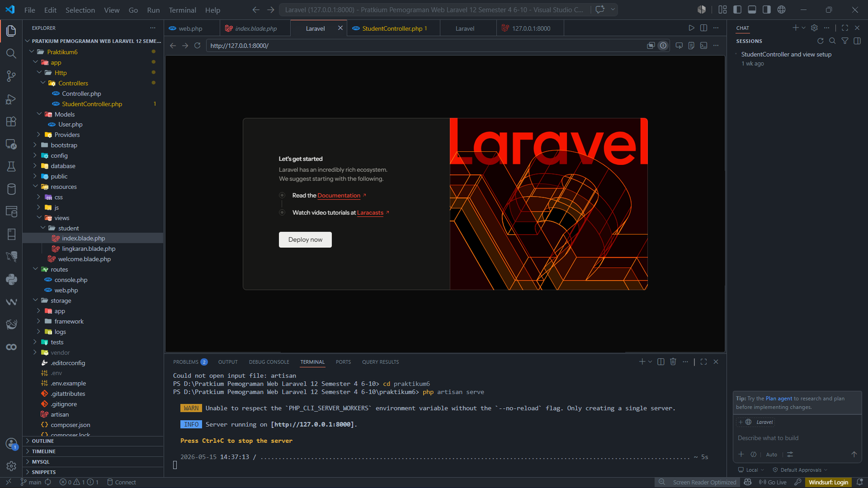Switch to the PROBLEMS panel tab

[x=190, y=362]
